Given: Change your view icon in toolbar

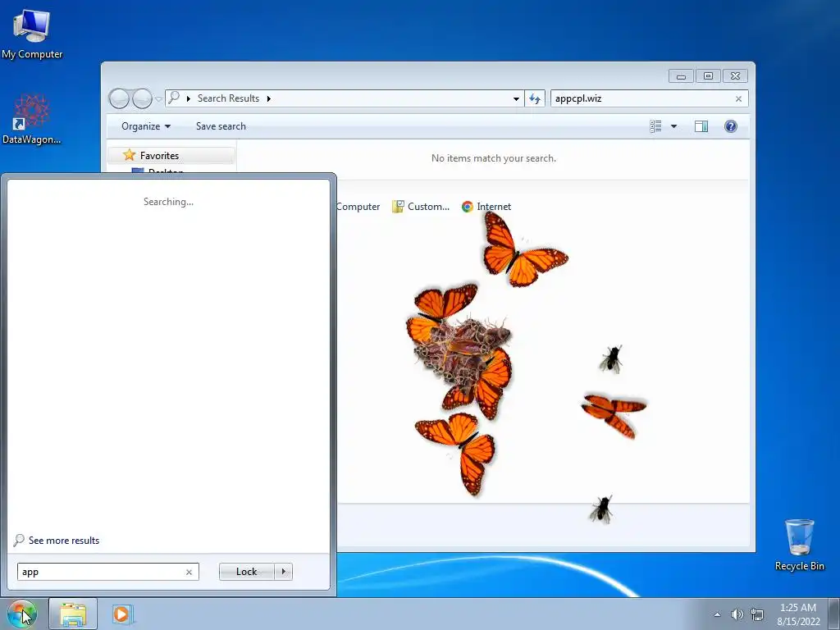Looking at the screenshot, I should tap(655, 126).
